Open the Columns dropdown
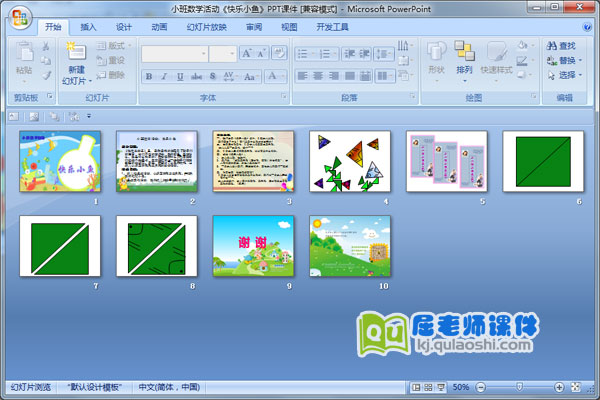 point(385,76)
